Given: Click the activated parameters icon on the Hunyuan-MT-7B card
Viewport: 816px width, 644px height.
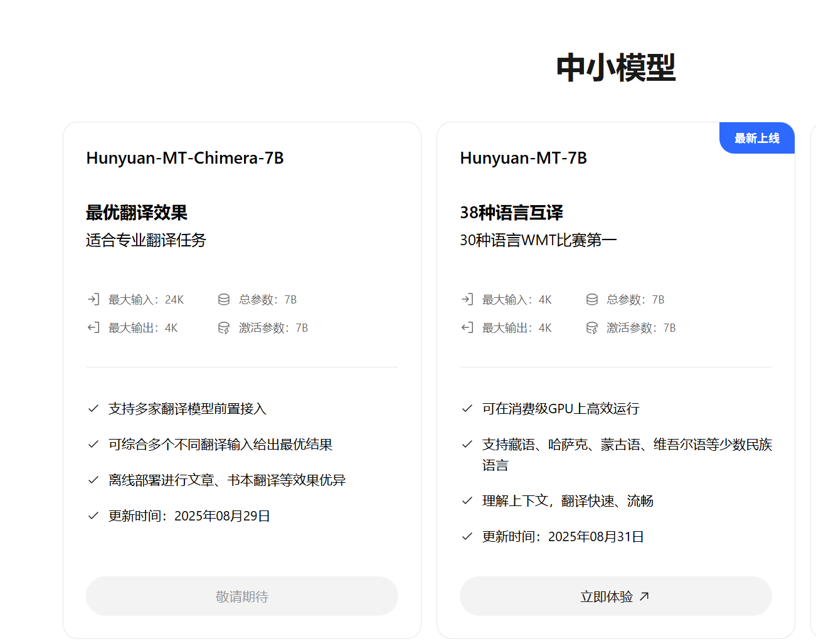Looking at the screenshot, I should 591,327.
